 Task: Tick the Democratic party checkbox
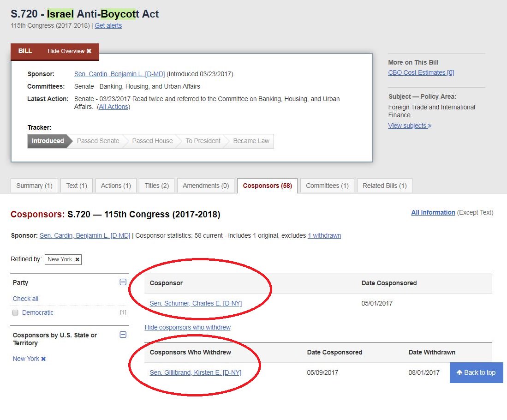15,312
